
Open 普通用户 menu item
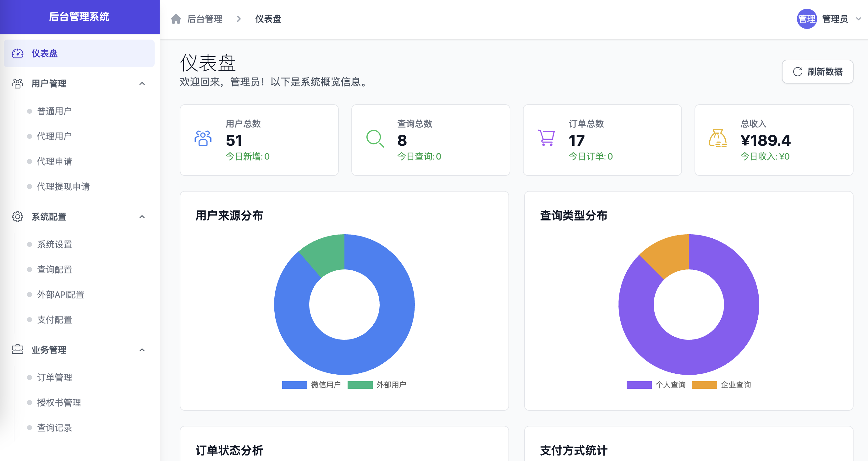click(x=54, y=111)
